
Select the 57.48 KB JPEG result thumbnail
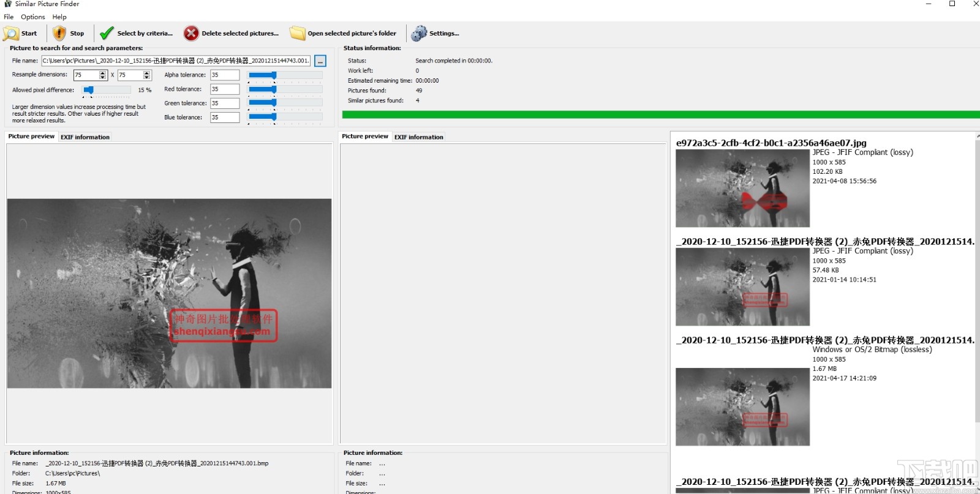coord(742,287)
